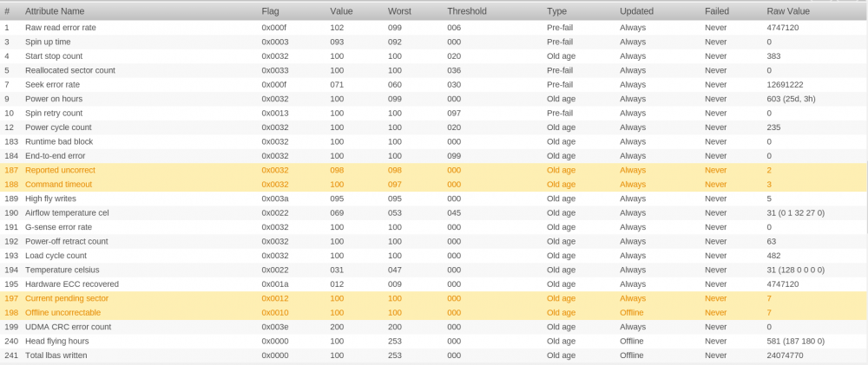Select UDMA CRC error count attribute
868x365 pixels.
pos(434,327)
